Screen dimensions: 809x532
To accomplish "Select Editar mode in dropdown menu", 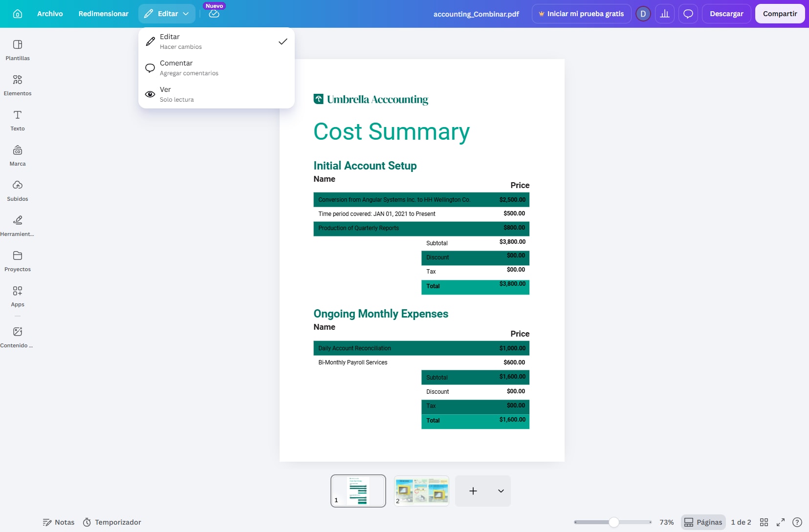I will point(217,42).
